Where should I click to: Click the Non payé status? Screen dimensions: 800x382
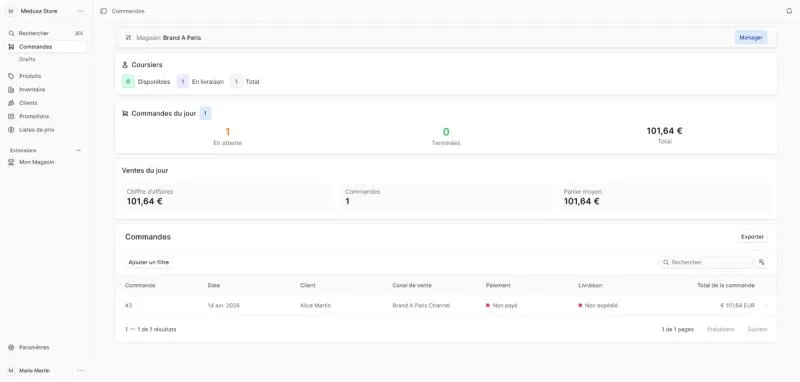pyautogui.click(x=501, y=305)
